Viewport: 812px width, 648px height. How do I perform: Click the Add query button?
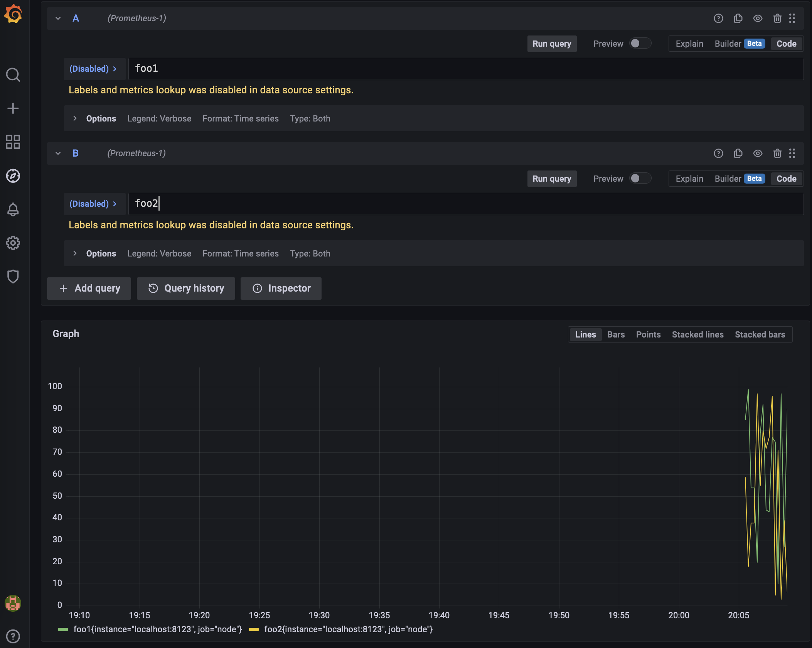tap(89, 289)
